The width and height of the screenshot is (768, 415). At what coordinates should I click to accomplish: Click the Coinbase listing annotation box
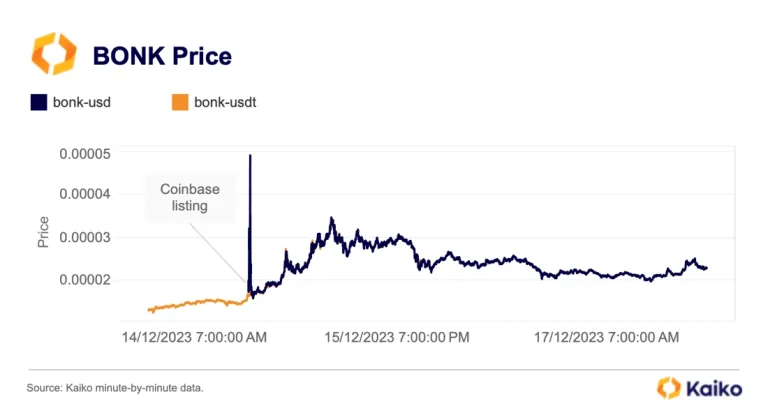coord(190,197)
